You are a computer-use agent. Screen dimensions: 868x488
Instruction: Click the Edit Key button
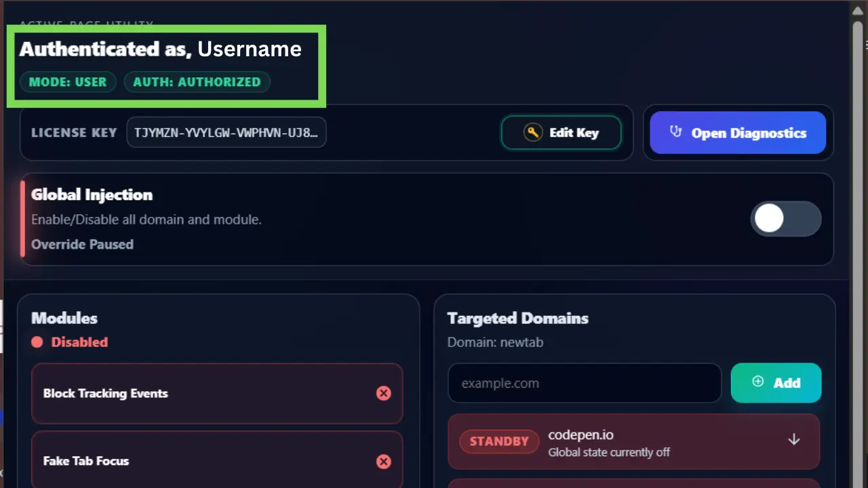pyautogui.click(x=561, y=132)
